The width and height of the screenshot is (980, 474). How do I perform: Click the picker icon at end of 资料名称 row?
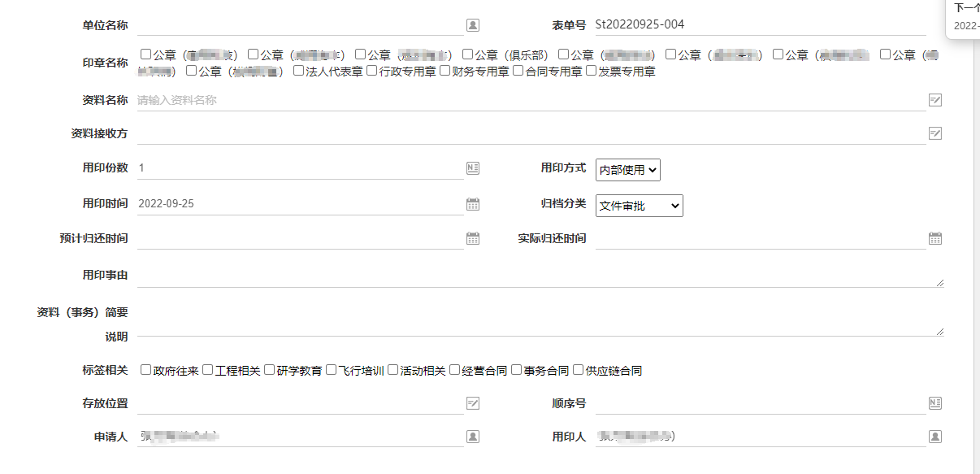tap(934, 99)
